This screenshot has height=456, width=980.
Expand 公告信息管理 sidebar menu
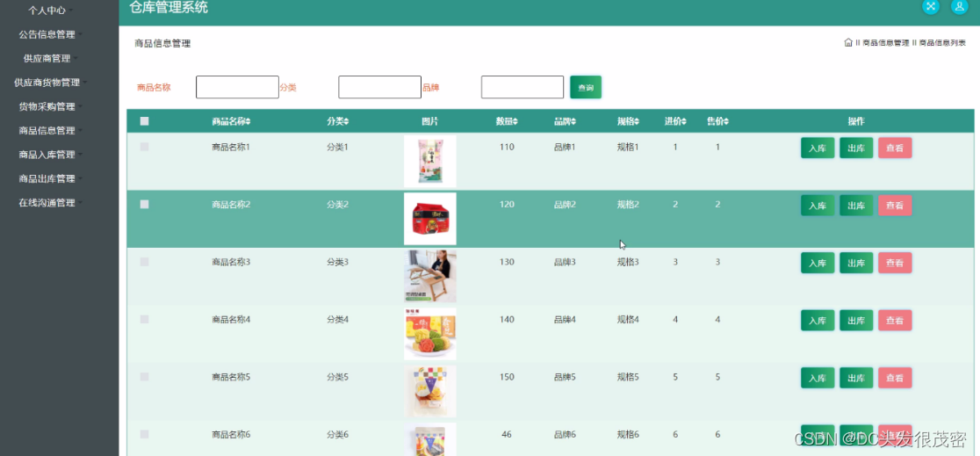tap(51, 34)
